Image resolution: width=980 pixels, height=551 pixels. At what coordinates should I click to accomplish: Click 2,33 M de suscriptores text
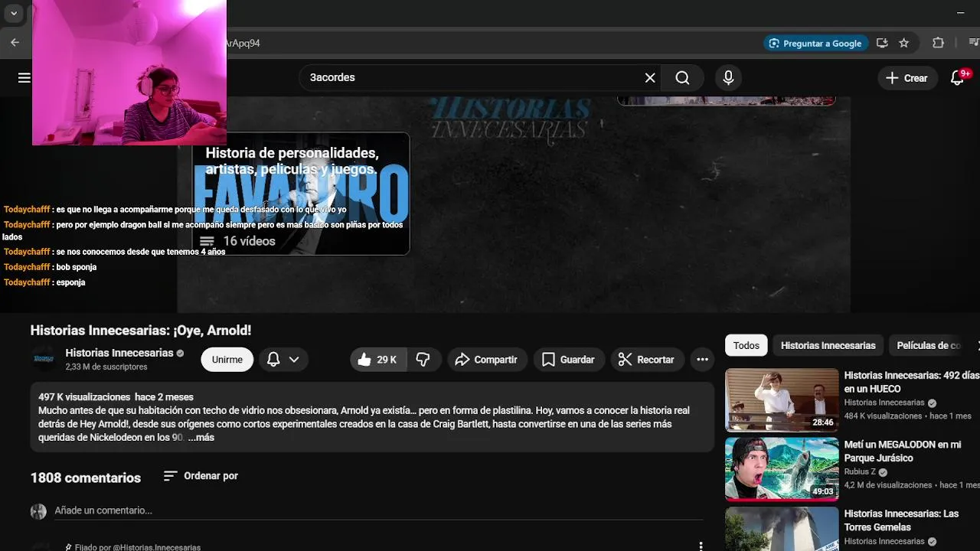tap(106, 367)
